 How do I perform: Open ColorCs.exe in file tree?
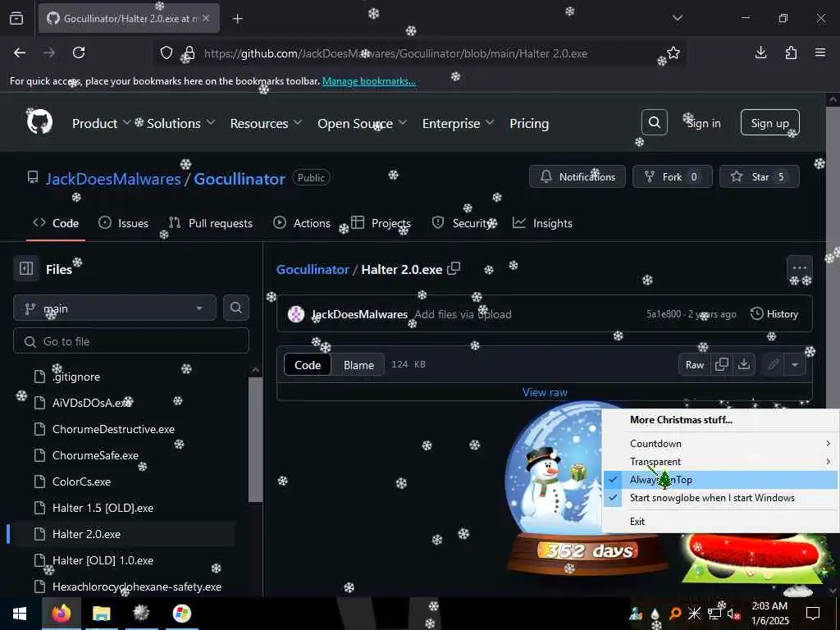click(x=81, y=482)
